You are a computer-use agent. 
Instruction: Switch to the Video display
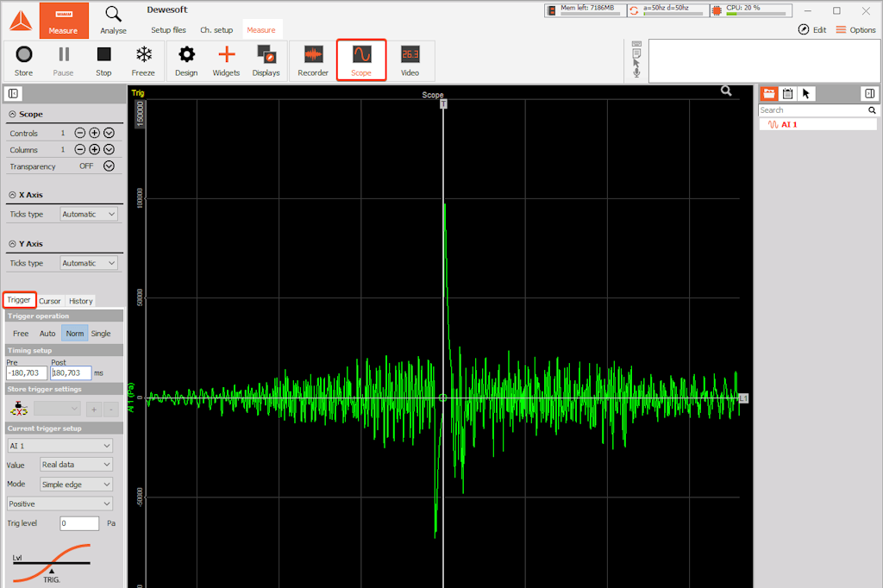410,61
